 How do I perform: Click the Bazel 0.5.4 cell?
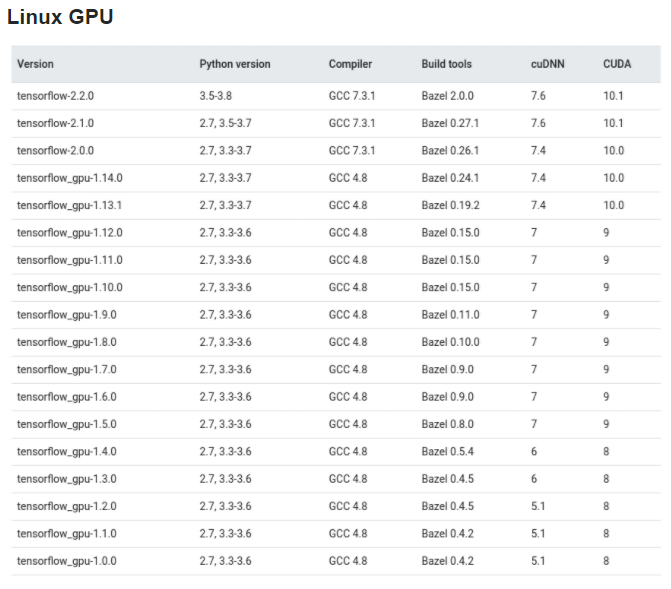coord(448,452)
